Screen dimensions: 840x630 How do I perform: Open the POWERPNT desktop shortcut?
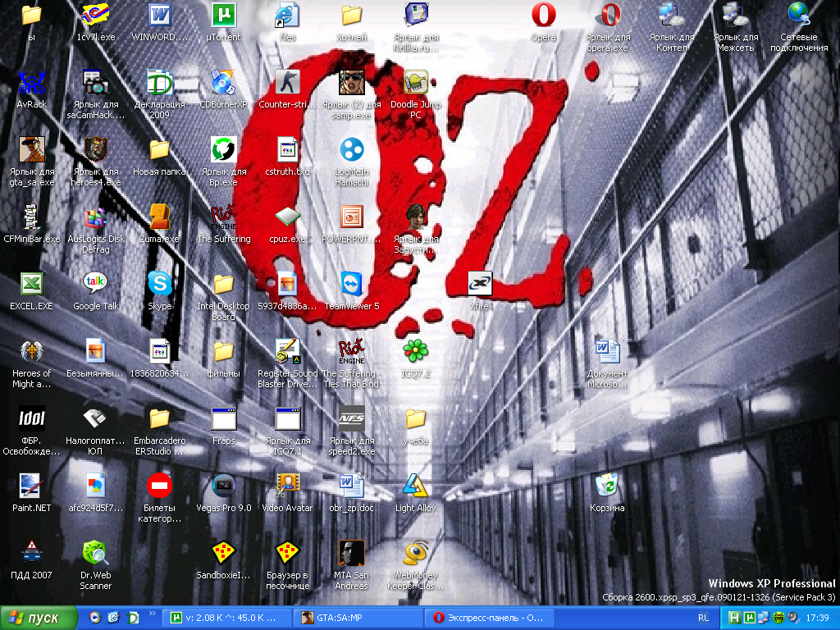(351, 223)
